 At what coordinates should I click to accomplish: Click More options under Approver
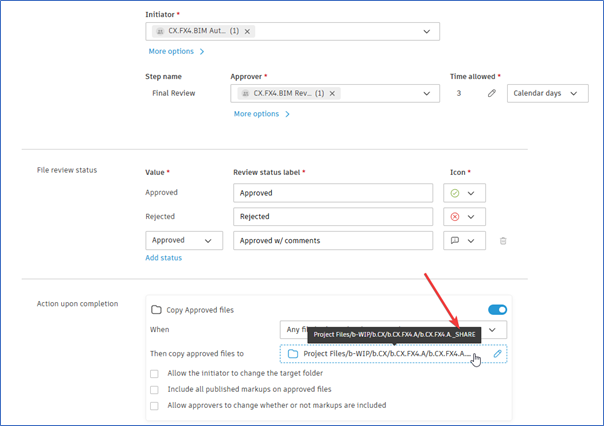[262, 114]
